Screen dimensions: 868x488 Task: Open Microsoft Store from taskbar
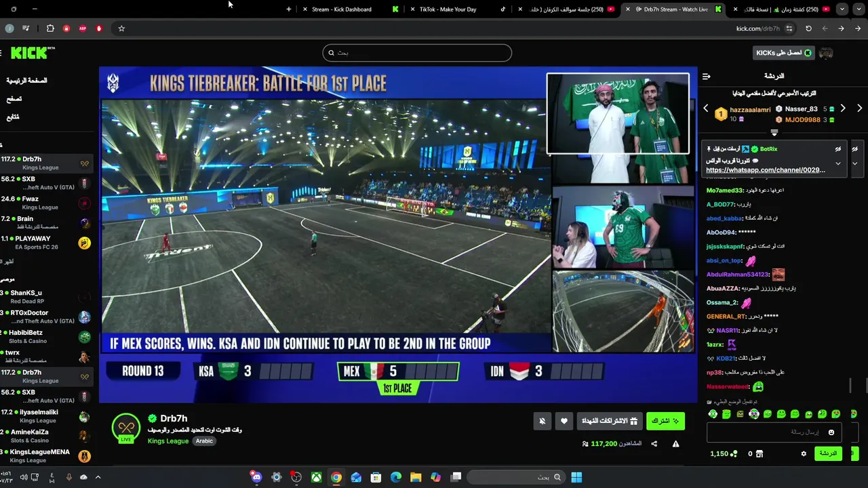(376, 477)
